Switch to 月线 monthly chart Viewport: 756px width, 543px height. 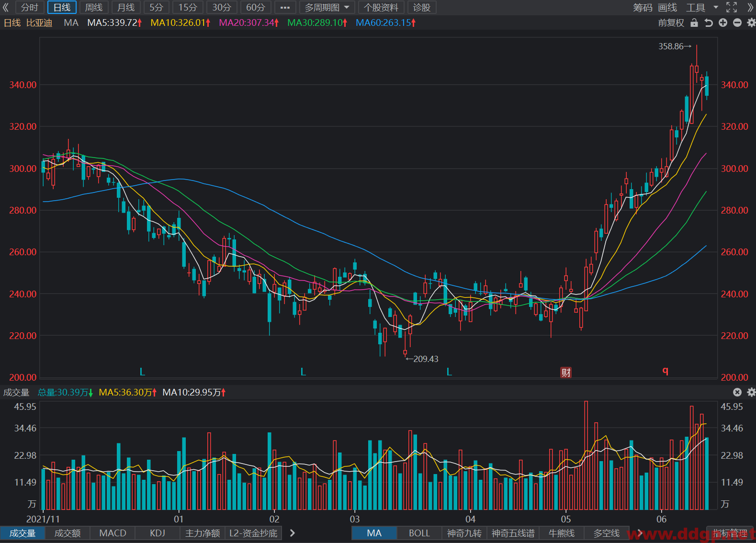[x=126, y=8]
